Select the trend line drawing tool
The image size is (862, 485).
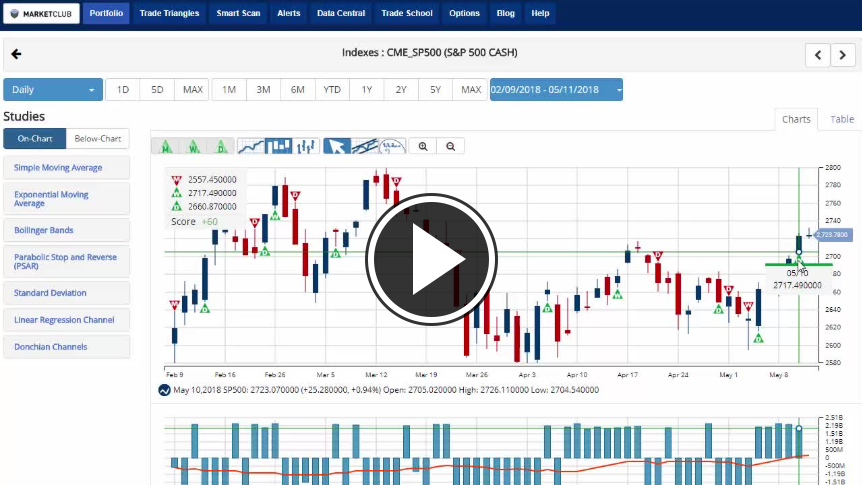pos(365,146)
